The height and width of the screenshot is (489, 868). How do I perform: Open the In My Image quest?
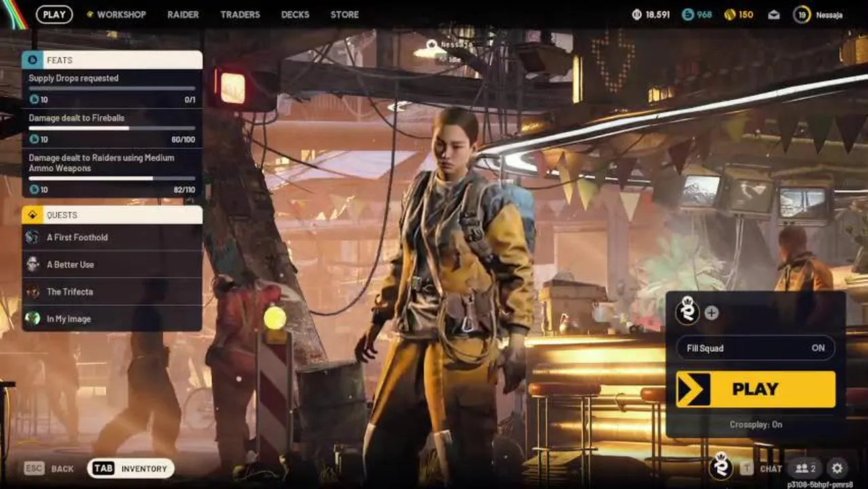coord(112,318)
